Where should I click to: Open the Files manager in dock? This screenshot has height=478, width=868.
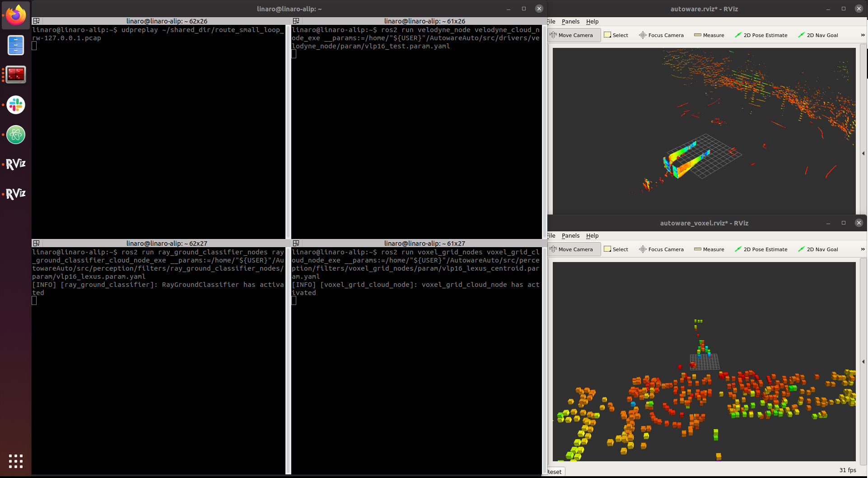(x=16, y=45)
